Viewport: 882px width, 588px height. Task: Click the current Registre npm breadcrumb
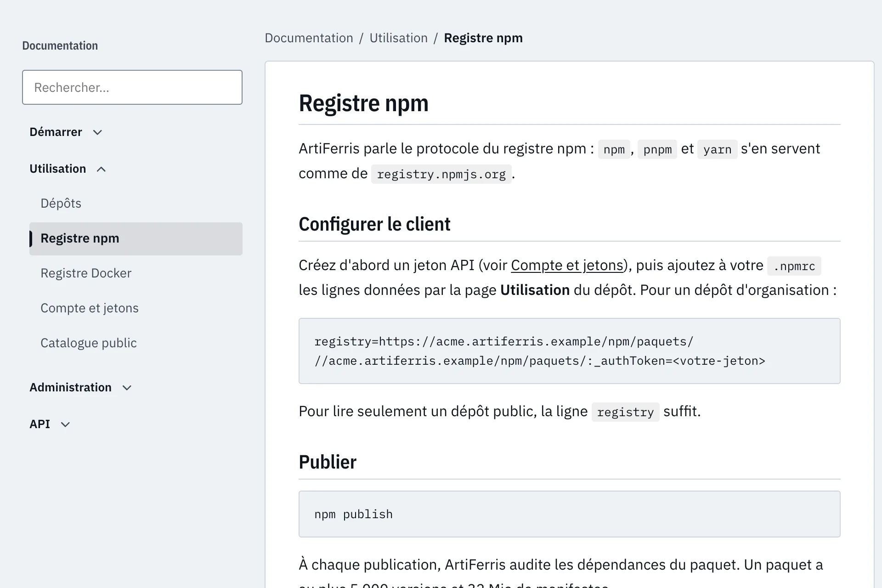click(x=483, y=38)
